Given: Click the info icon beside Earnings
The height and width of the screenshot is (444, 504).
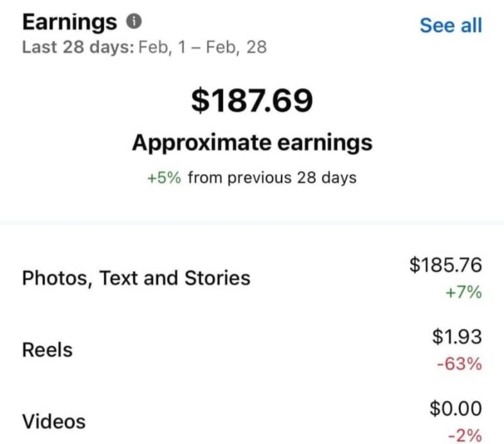Looking at the screenshot, I should [133, 23].
